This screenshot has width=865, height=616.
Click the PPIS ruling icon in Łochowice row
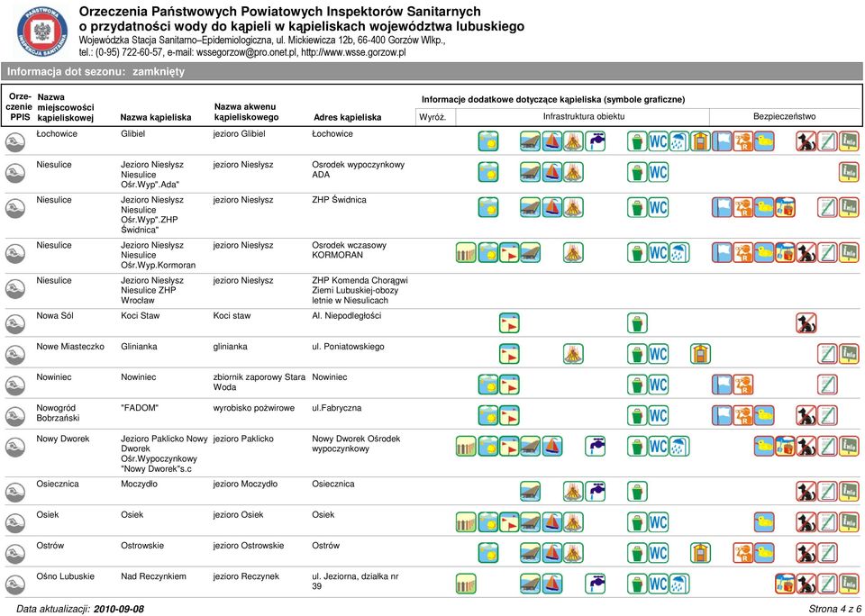click(15, 141)
